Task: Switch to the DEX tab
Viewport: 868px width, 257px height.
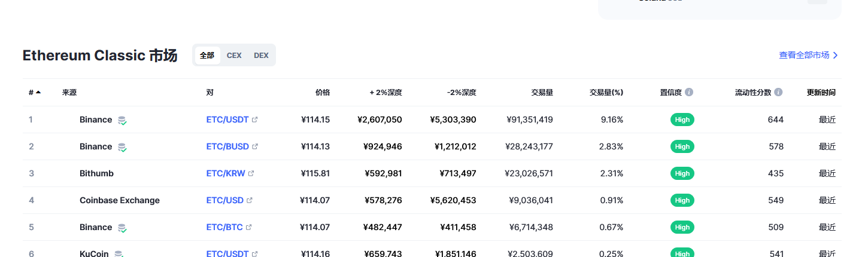Action: 261,55
